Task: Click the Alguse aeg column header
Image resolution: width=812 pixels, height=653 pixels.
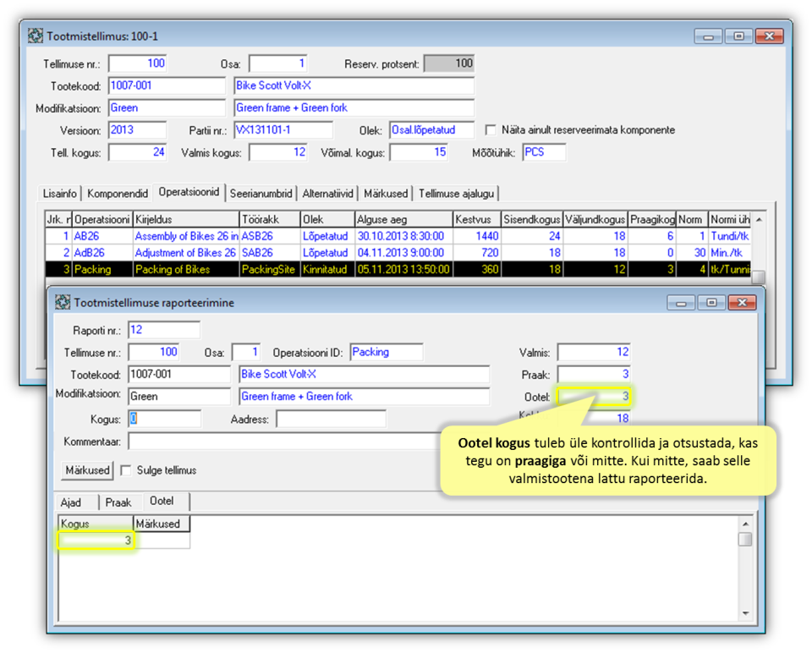Action: [x=404, y=220]
